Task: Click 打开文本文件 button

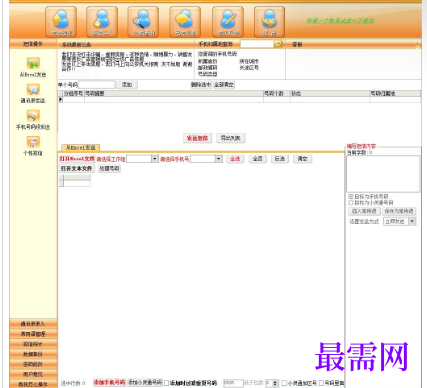Action: (77, 169)
